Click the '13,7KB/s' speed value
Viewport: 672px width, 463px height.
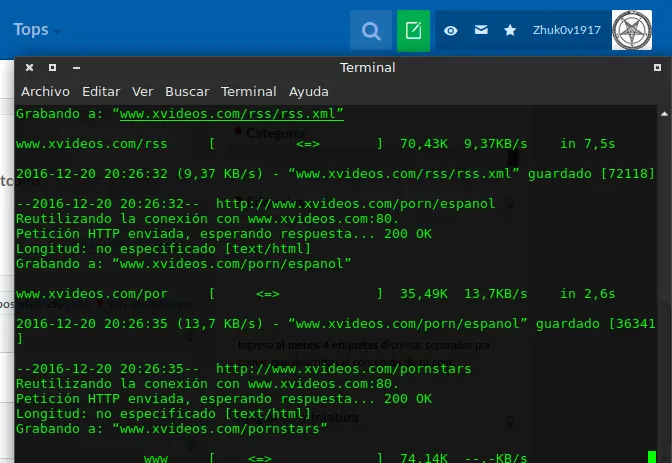(496, 294)
